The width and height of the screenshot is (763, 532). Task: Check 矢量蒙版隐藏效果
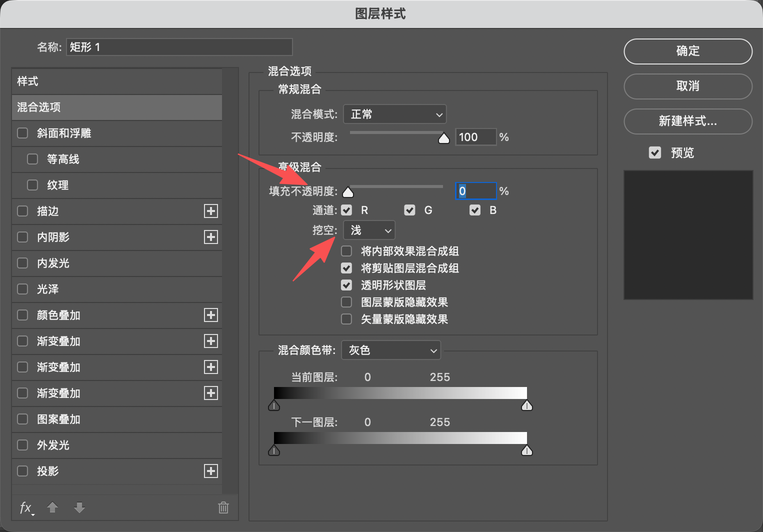tap(346, 319)
